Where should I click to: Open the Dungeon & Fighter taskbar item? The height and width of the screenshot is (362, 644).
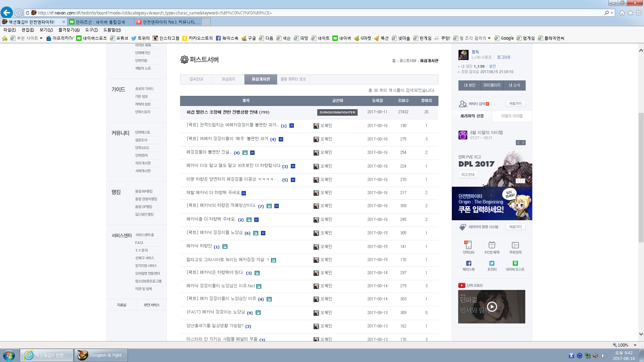pyautogui.click(x=101, y=355)
